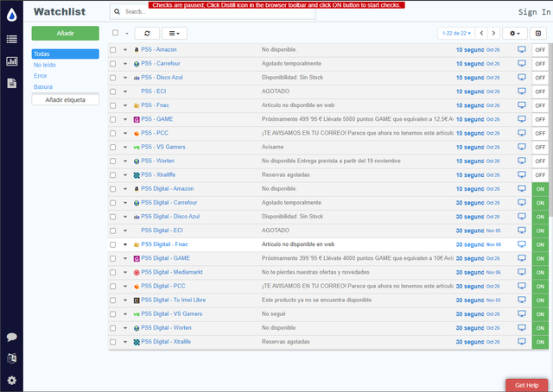Screen dimensions: 553x392
Task: Click monitor icon for PS5 Digital - ECI row
Action: pos(522,231)
